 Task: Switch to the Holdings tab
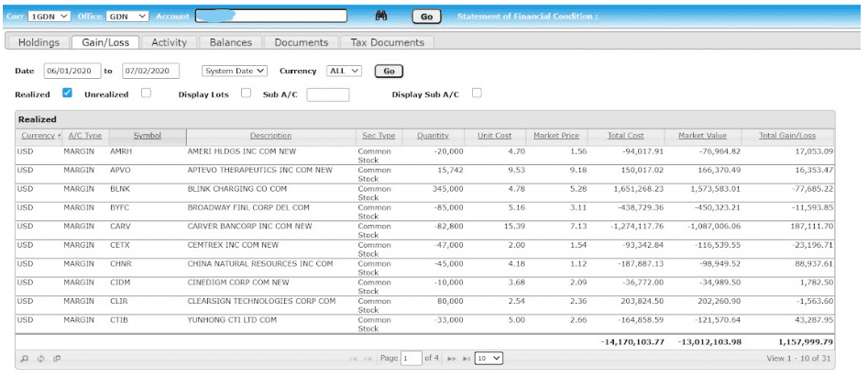[x=38, y=42]
